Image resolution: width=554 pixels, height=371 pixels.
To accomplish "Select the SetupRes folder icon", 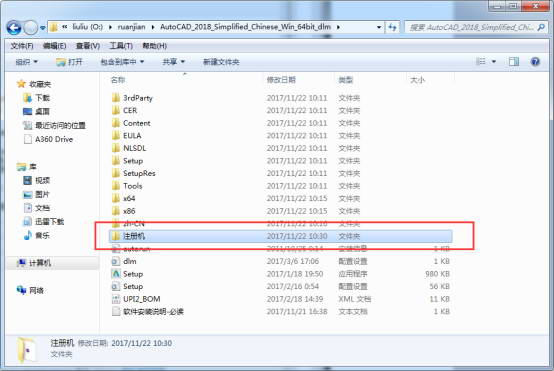I will [116, 173].
